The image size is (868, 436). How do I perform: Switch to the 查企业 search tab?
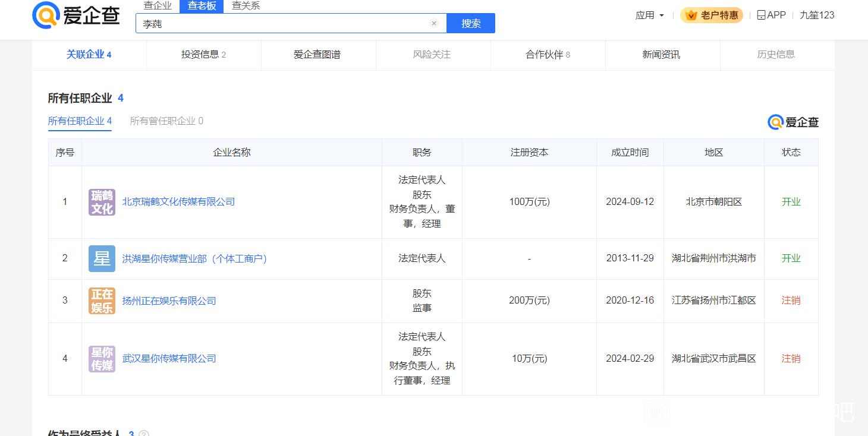click(158, 6)
